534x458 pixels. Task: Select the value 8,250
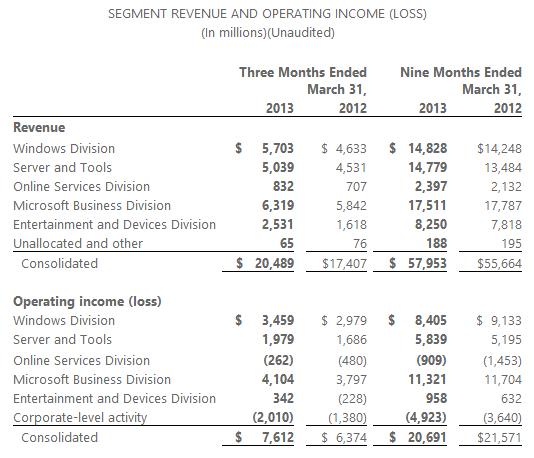coord(431,225)
